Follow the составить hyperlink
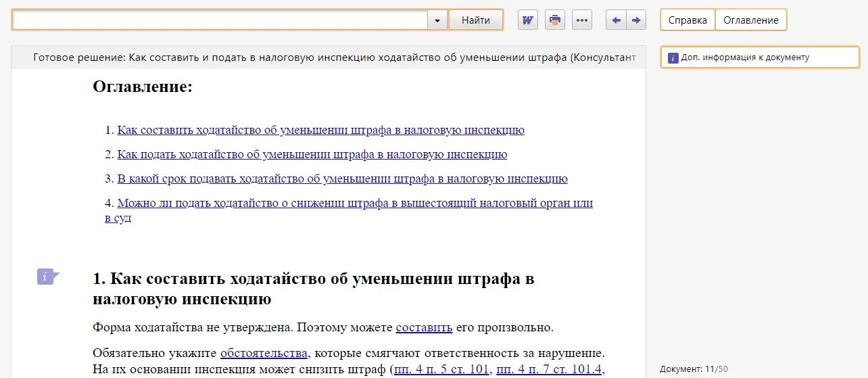The width and height of the screenshot is (868, 378). pyautogui.click(x=424, y=328)
